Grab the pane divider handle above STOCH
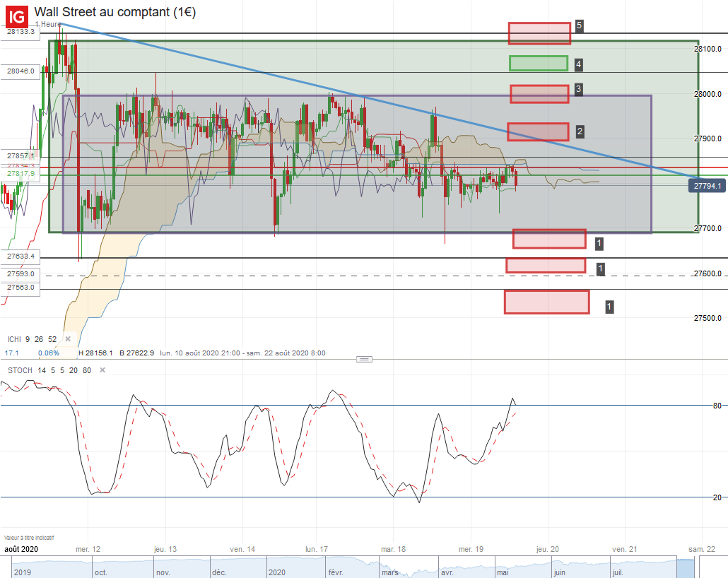728x578 pixels. (x=364, y=360)
